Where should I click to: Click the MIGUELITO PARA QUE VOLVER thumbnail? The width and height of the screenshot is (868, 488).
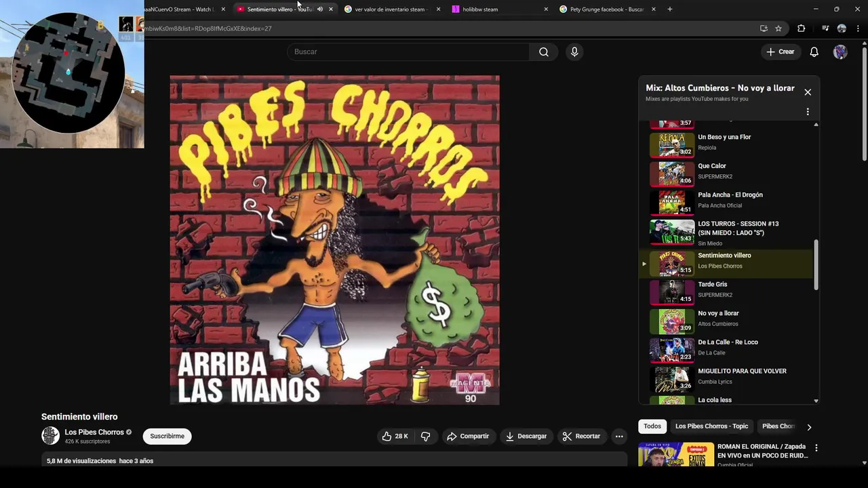point(672,379)
